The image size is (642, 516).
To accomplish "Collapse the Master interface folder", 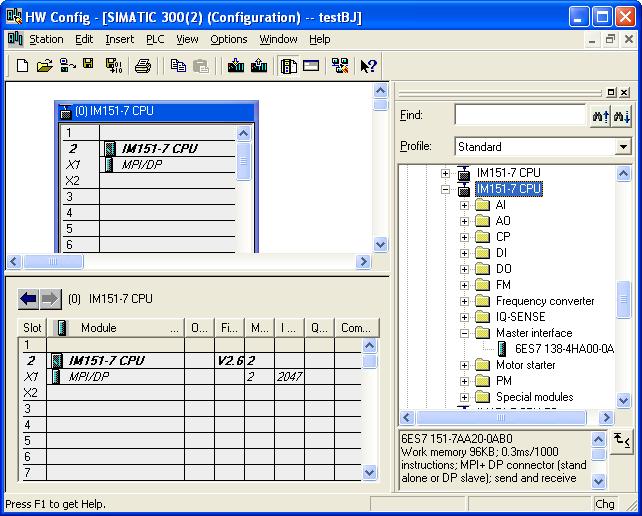I will click(464, 333).
